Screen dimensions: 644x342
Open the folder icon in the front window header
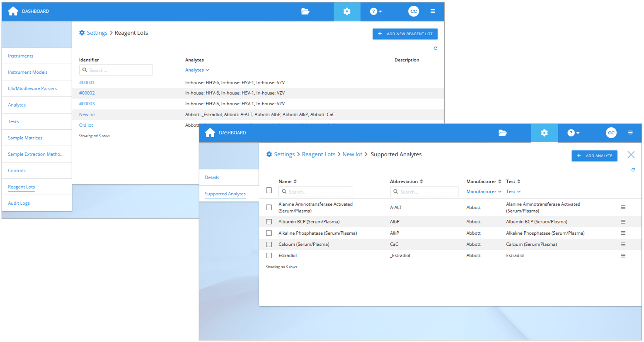click(502, 133)
